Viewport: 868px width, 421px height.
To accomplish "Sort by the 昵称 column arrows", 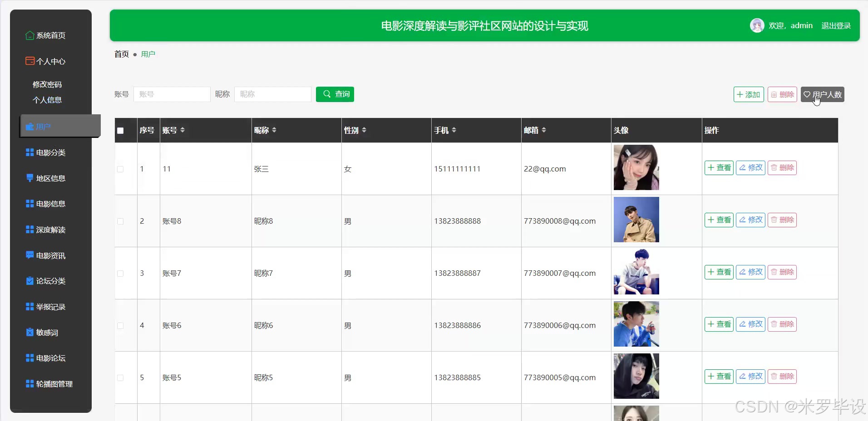I will coord(274,130).
